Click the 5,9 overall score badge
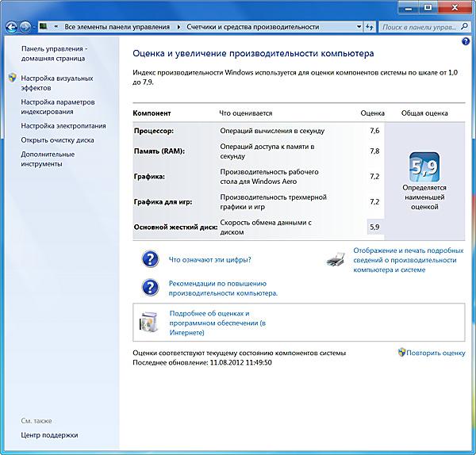This screenshot has height=455, width=476. 424,167
